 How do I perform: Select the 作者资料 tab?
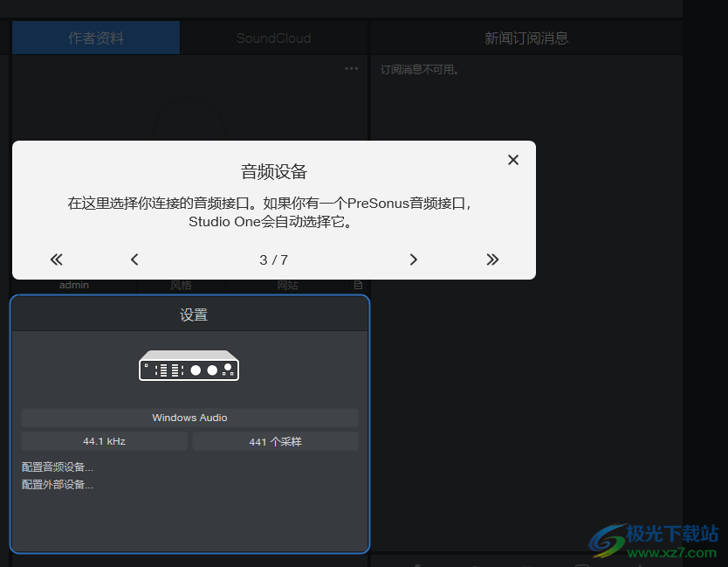(95, 38)
